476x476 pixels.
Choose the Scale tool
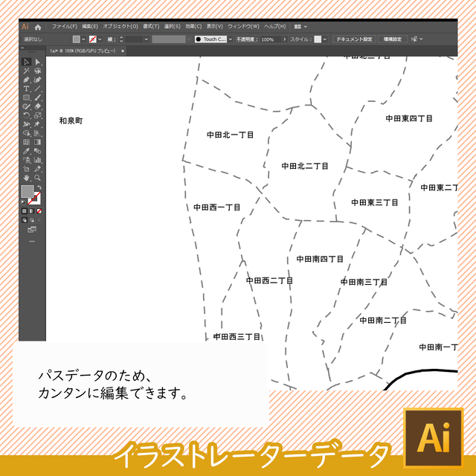(38, 115)
